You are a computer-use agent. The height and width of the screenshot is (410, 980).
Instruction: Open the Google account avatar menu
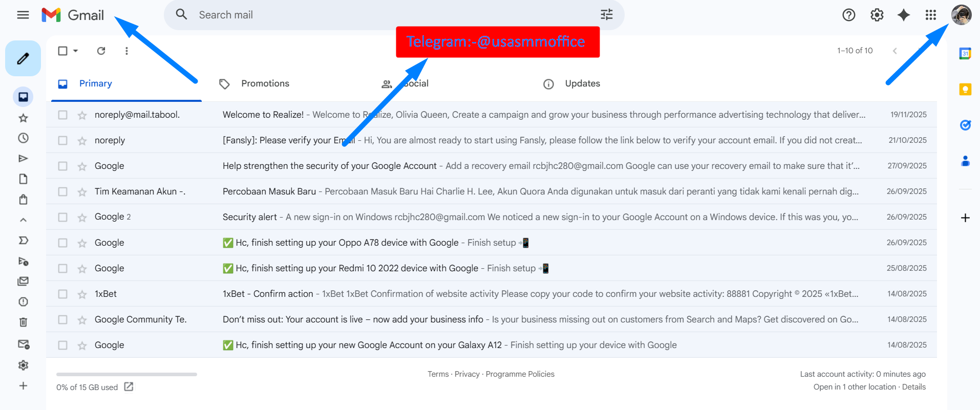962,15
